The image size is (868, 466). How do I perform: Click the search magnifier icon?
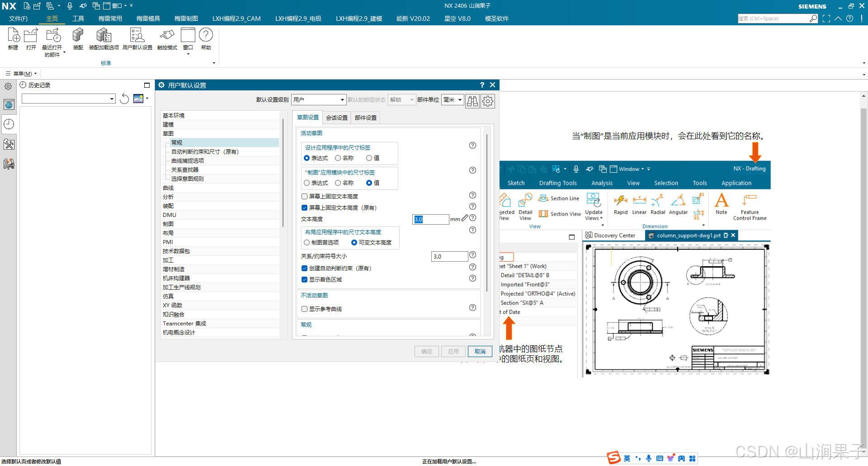(x=813, y=19)
